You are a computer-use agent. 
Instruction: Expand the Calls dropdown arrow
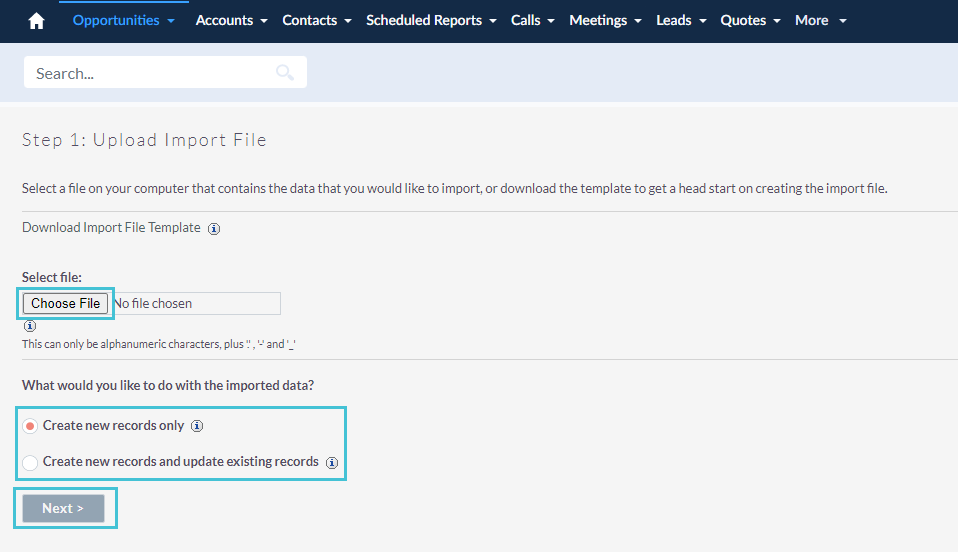(x=551, y=21)
